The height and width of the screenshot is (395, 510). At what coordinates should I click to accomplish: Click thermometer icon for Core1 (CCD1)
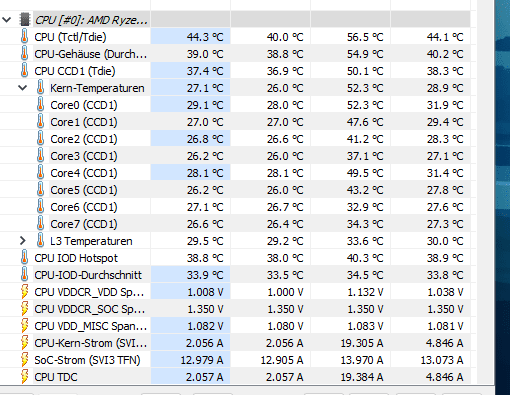click(x=40, y=122)
